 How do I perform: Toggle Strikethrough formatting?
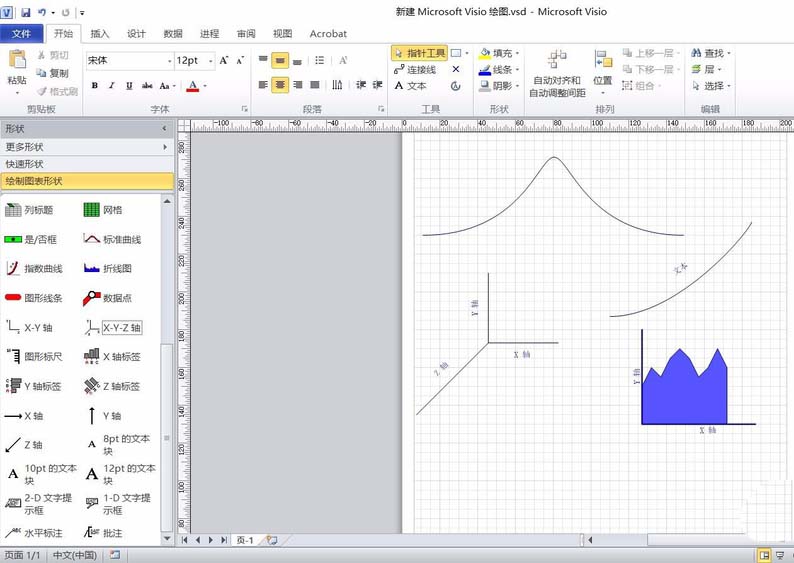point(147,86)
